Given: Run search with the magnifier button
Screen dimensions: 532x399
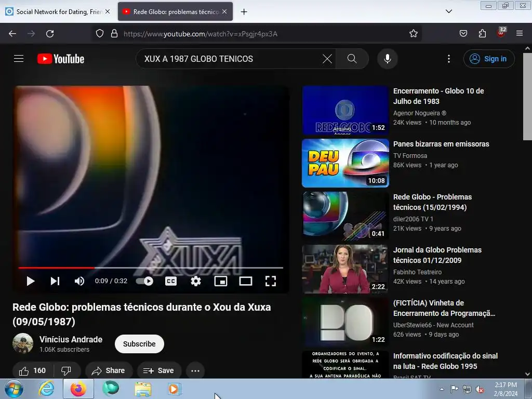Looking at the screenshot, I should click(352, 59).
